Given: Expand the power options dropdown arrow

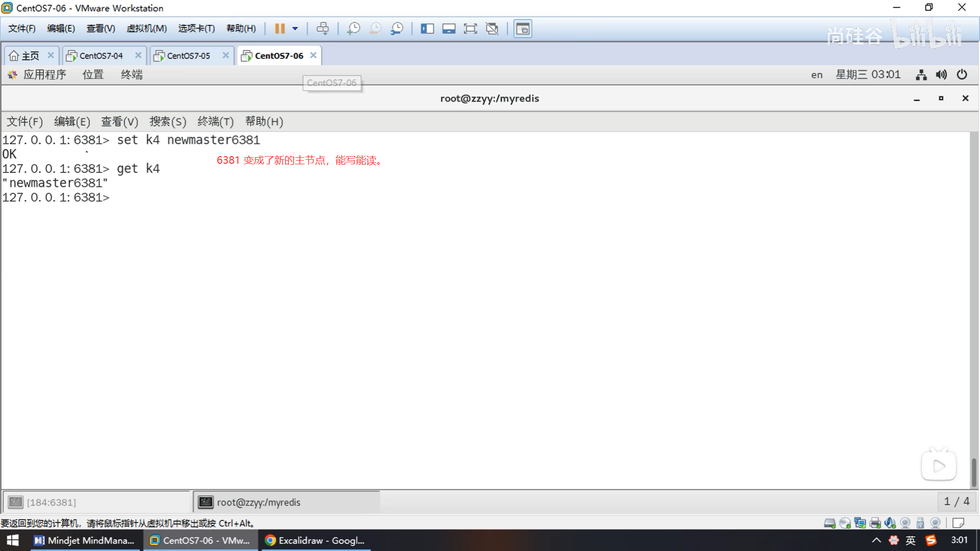Looking at the screenshot, I should (295, 29).
